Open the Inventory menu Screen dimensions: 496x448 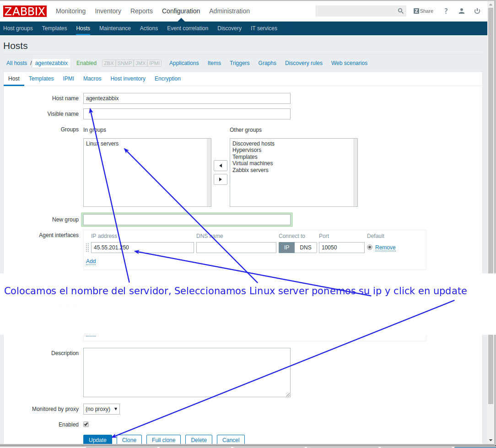click(108, 11)
